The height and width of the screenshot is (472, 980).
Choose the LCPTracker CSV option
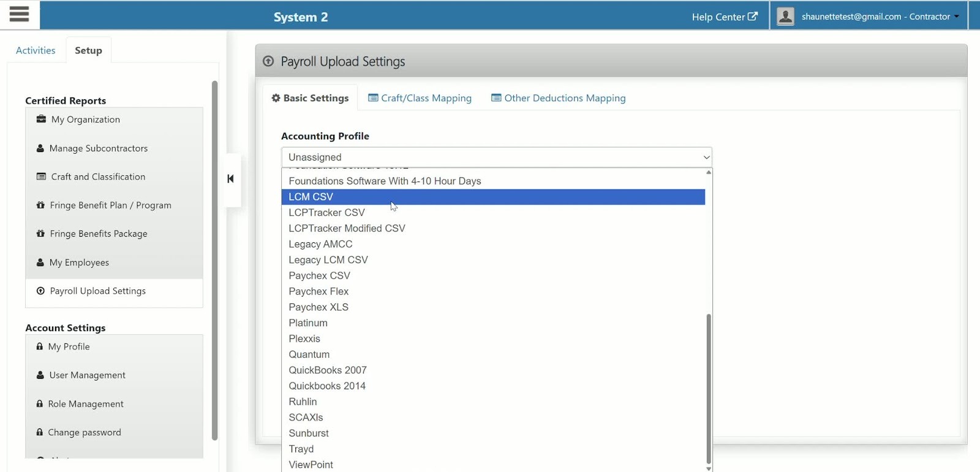point(493,213)
